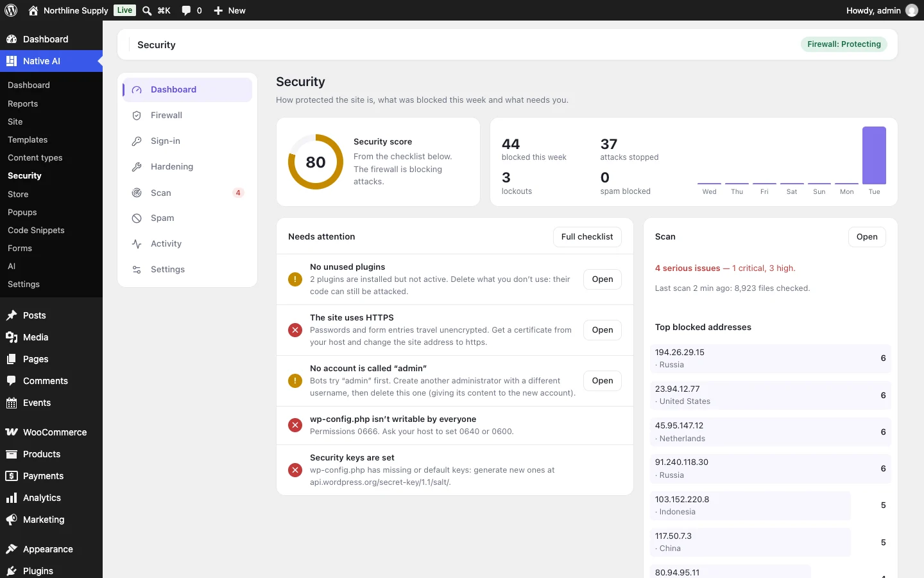The width and height of the screenshot is (924, 578).
Task: Open Hardening wrench icon
Action: click(x=137, y=167)
